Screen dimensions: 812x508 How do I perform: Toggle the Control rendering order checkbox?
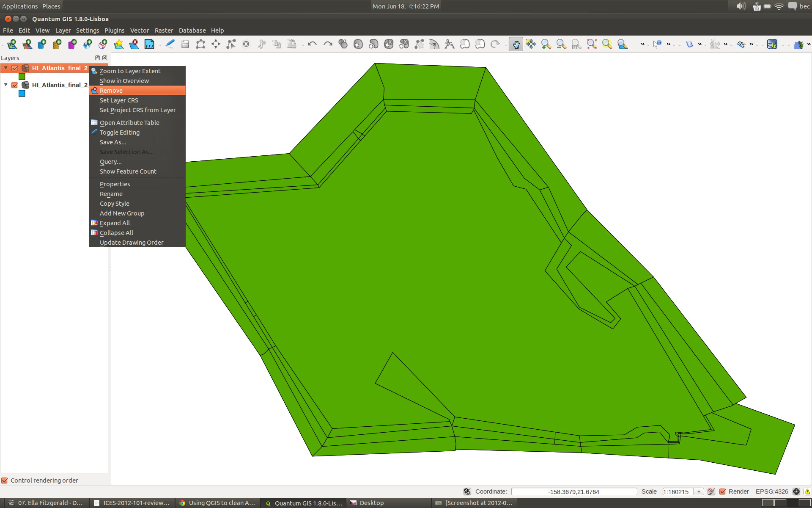(5, 480)
